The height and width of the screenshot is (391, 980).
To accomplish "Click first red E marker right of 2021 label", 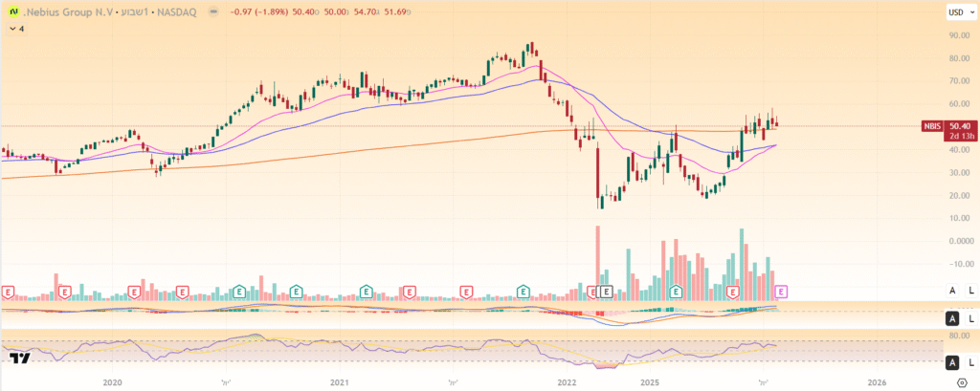I will 409,291.
